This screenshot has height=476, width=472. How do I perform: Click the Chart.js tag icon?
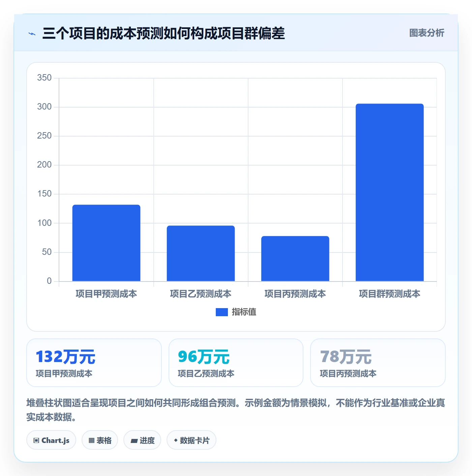(36, 441)
